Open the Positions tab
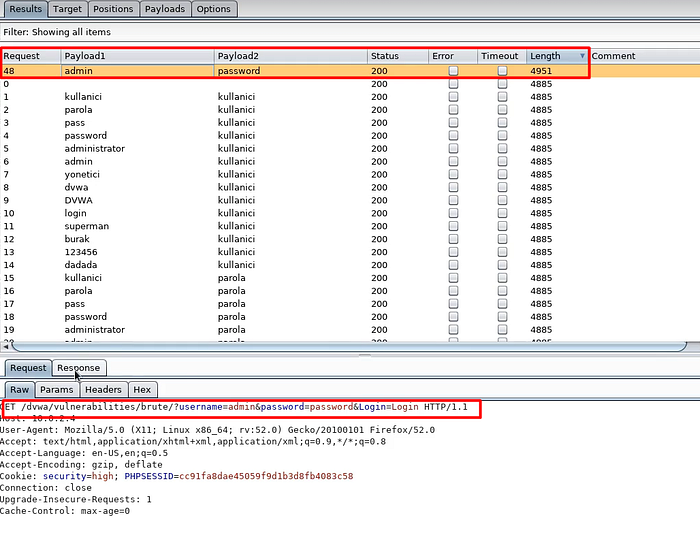 113,9
